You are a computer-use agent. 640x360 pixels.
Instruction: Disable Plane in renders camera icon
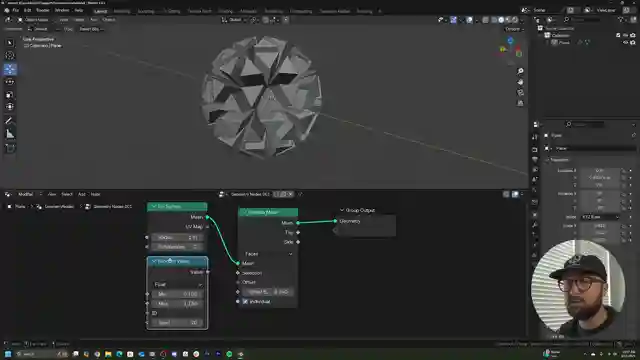[x=633, y=42]
